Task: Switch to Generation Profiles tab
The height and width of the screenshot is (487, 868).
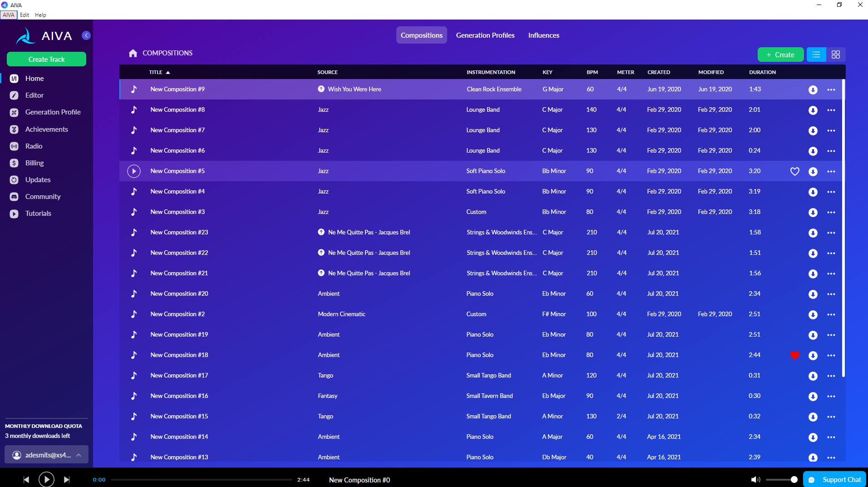Action: pyautogui.click(x=485, y=35)
